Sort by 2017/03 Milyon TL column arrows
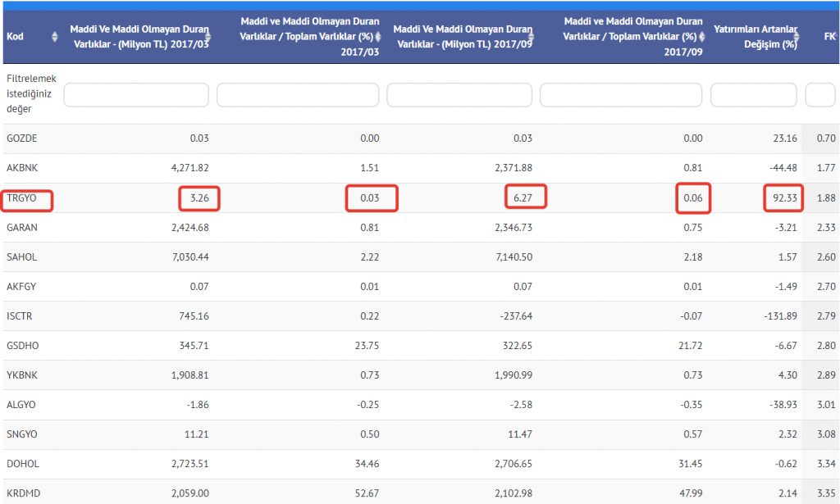 tap(208, 37)
